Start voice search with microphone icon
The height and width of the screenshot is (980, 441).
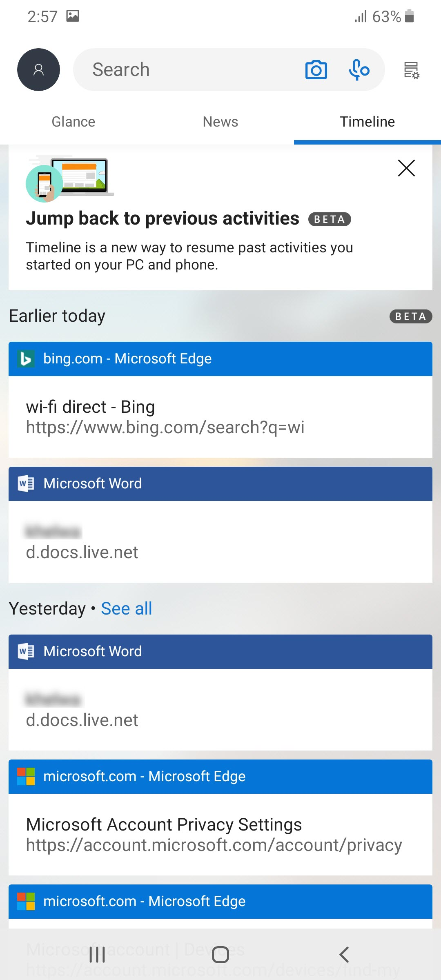(359, 70)
